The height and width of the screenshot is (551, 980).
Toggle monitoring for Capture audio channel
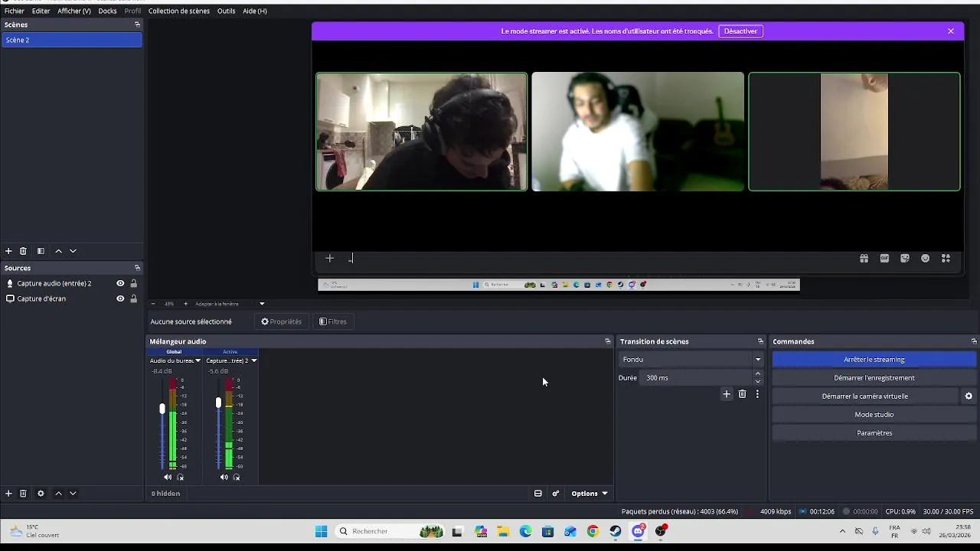[237, 478]
